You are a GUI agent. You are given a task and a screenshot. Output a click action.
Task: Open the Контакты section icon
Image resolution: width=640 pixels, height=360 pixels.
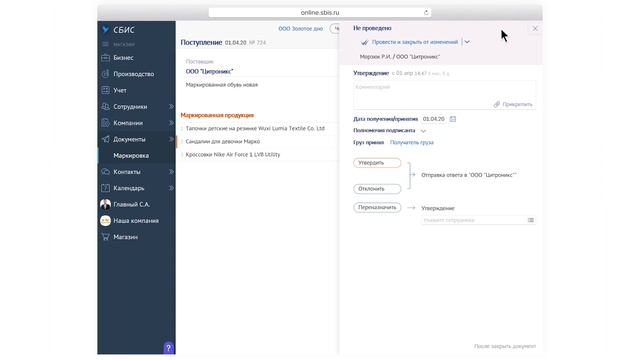[x=105, y=172]
